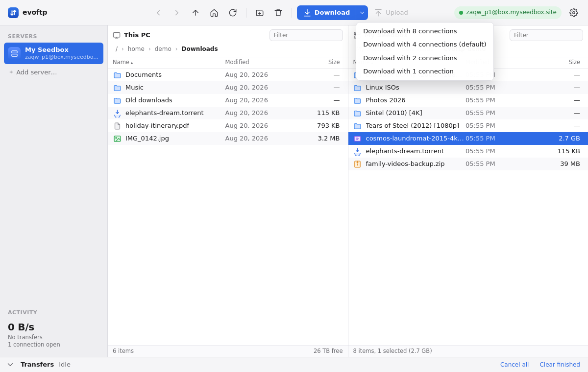Focus the remote pane Filter field
This screenshot has height=372, width=588.
coord(546,35)
